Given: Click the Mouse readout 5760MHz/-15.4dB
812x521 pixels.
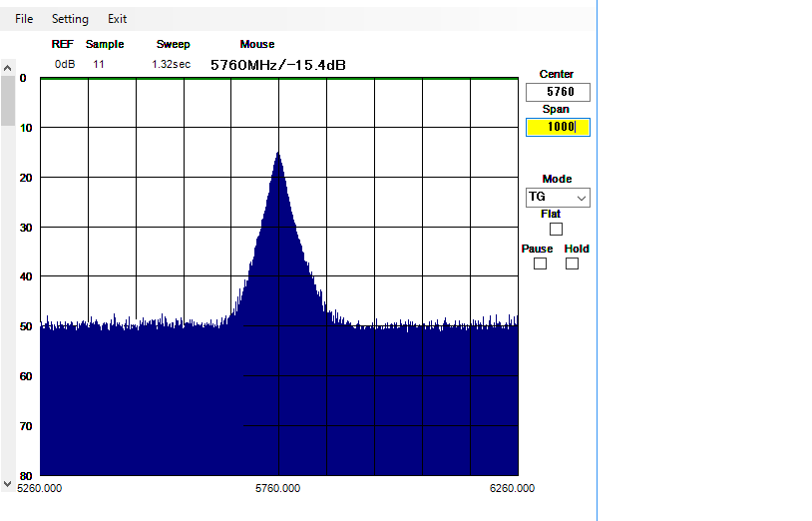Looking at the screenshot, I should coord(278,65).
